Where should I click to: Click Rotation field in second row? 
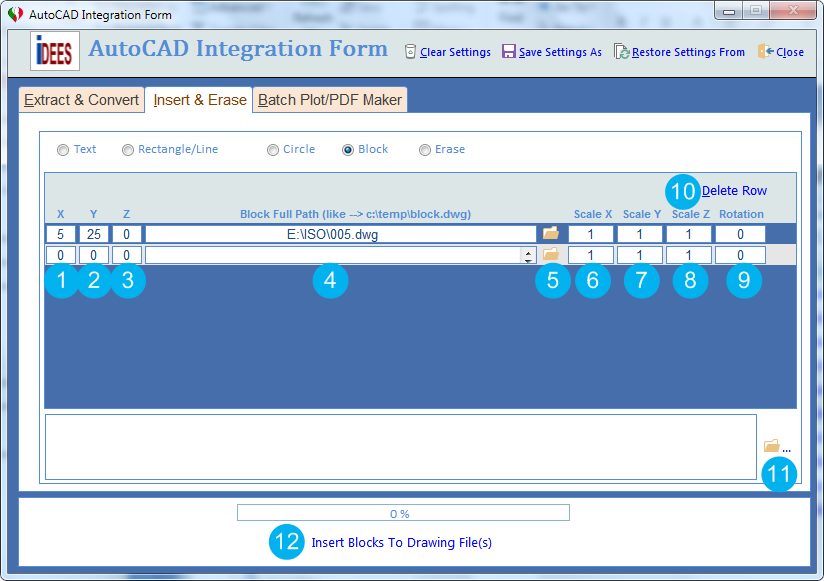[x=740, y=255]
